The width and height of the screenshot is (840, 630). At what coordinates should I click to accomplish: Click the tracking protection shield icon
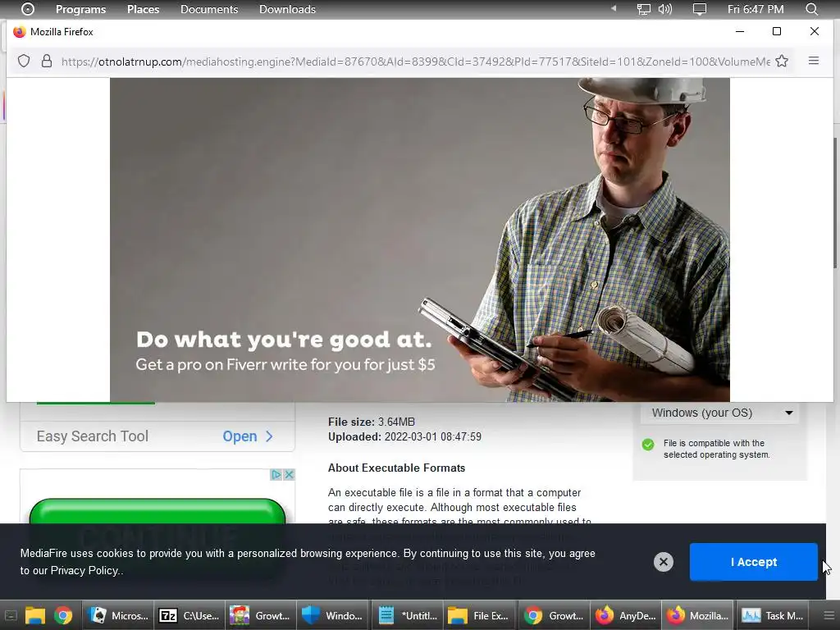tap(24, 61)
